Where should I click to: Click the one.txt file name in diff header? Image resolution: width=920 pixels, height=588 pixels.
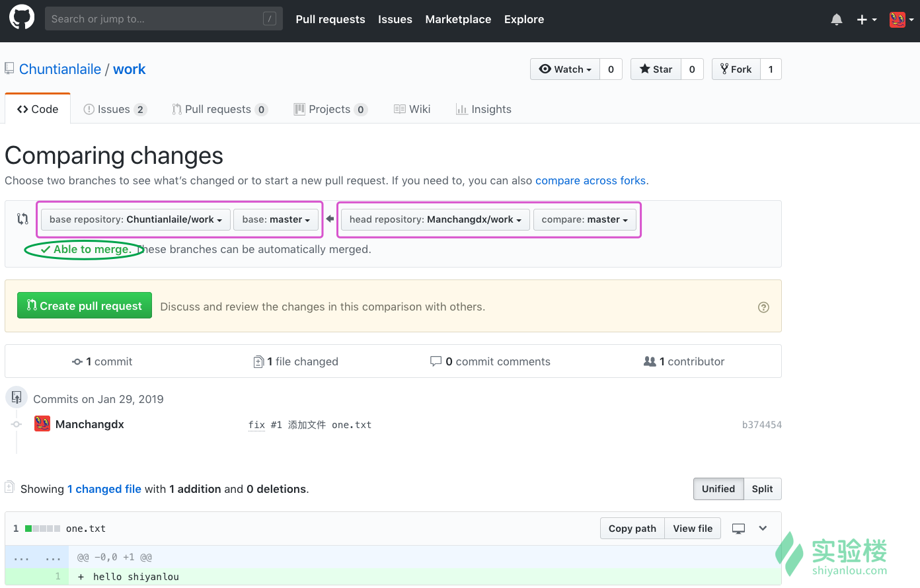coord(86,529)
